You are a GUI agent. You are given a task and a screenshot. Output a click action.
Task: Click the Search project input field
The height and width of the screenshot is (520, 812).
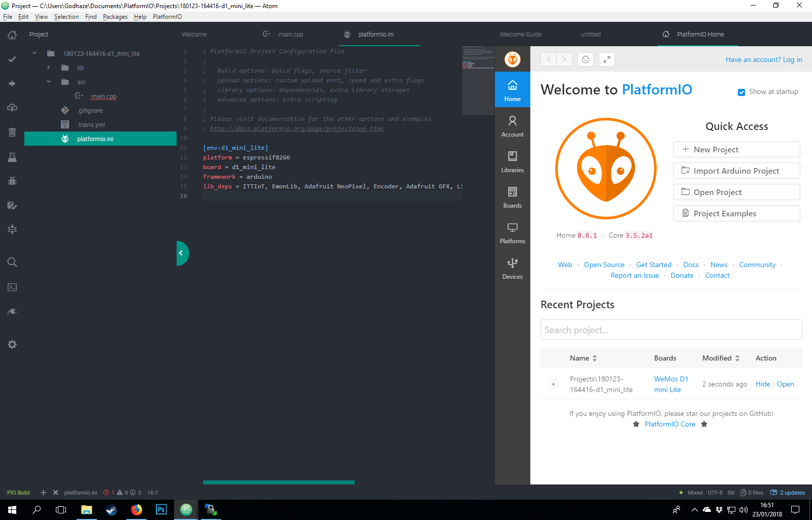click(x=671, y=330)
